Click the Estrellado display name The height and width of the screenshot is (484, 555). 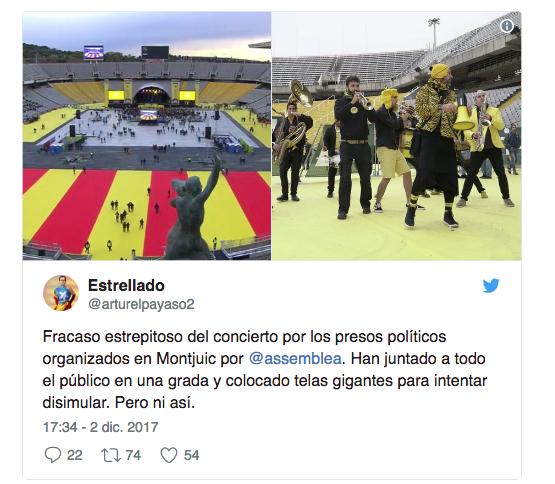click(126, 285)
